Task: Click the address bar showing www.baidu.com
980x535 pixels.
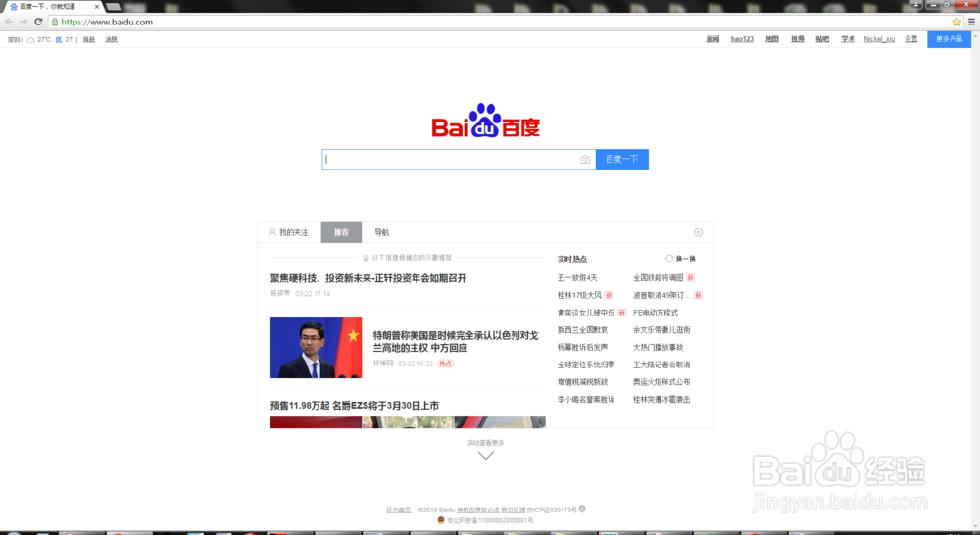Action: tap(500, 22)
